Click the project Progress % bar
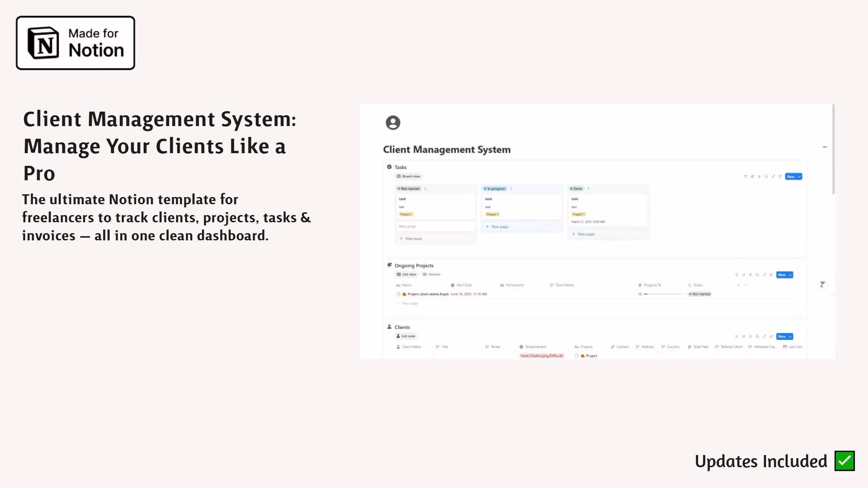 664,294
